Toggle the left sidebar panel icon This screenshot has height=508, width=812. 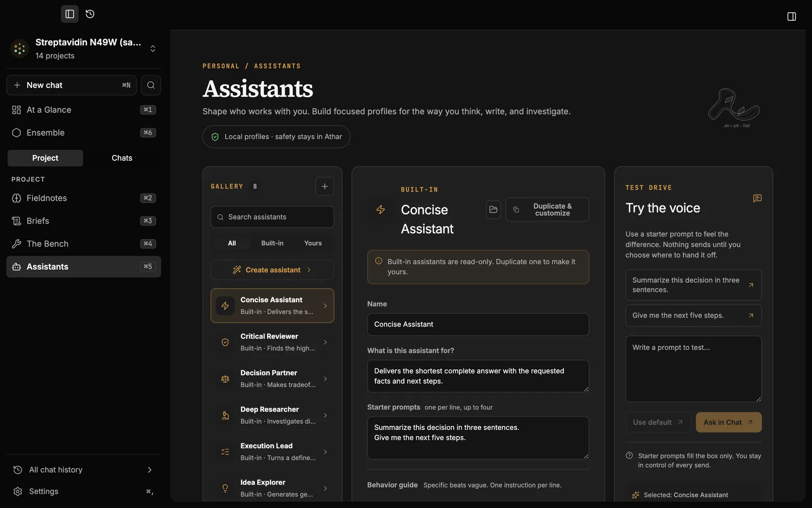[x=70, y=14]
